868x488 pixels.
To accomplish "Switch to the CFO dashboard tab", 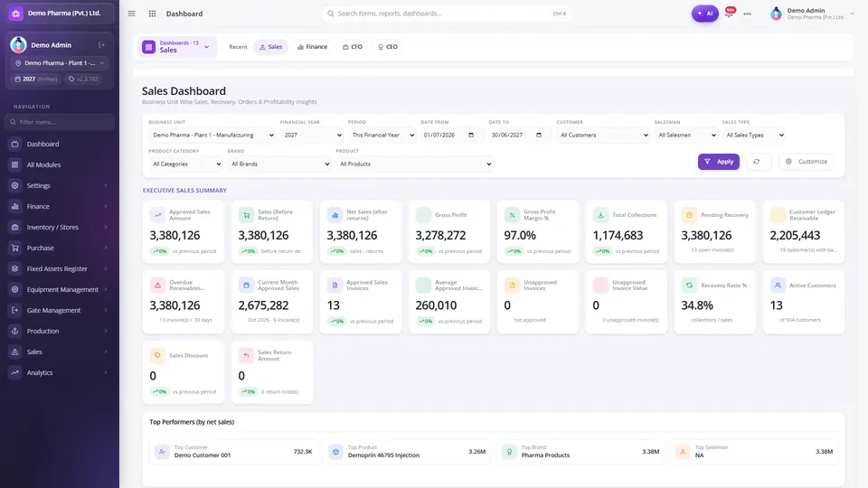I will (353, 47).
